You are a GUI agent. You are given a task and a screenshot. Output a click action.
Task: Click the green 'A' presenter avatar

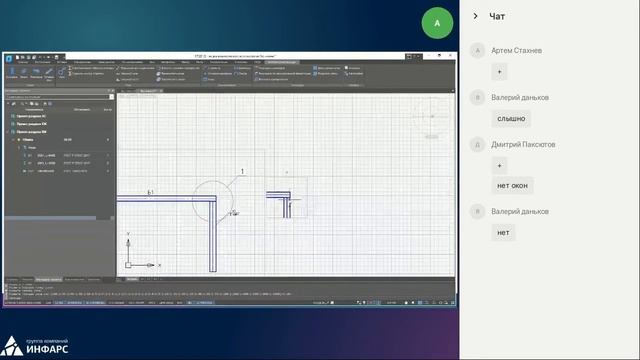pyautogui.click(x=437, y=23)
